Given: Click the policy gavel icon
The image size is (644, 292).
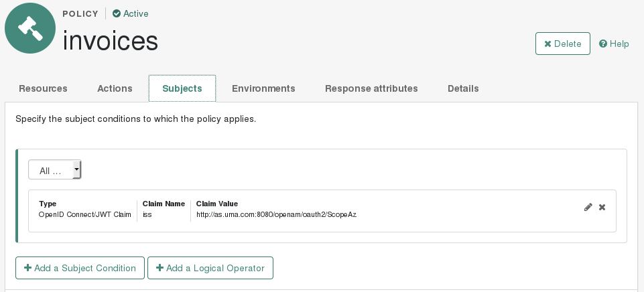Looking at the screenshot, I should tap(30, 28).
